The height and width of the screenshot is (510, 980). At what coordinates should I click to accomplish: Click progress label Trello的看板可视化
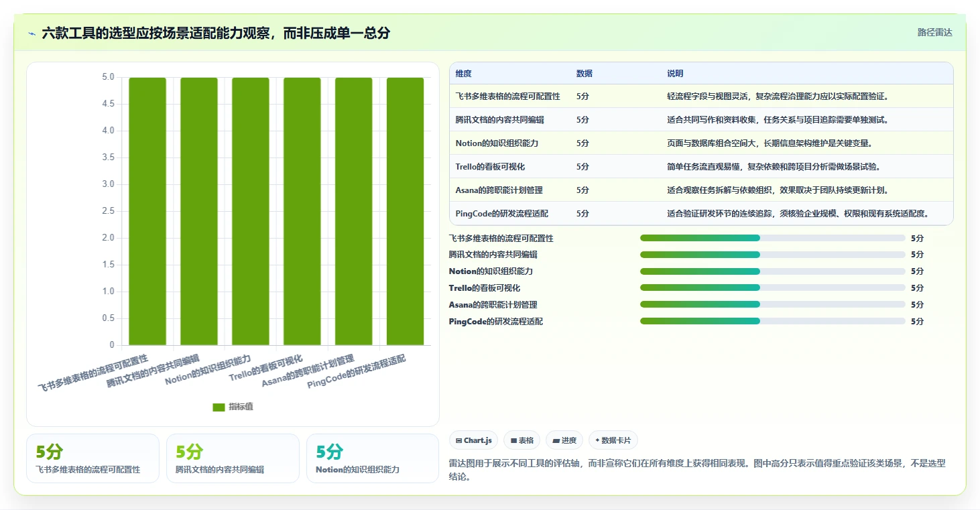[484, 288]
